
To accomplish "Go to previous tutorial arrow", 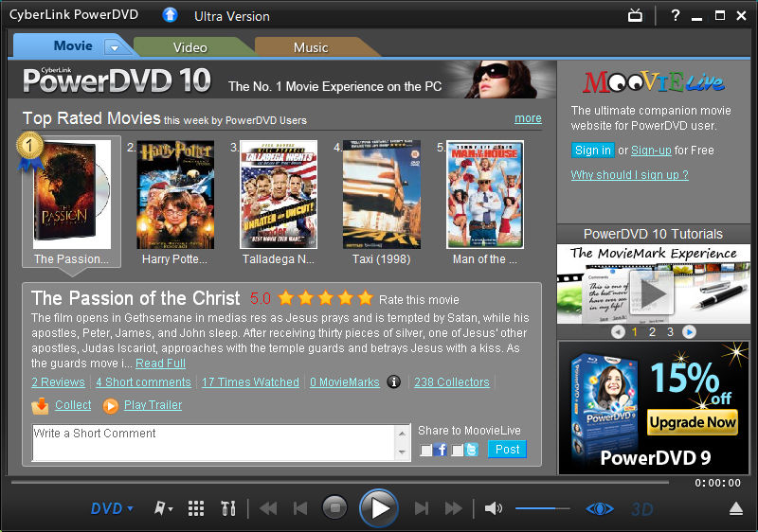I will pyautogui.click(x=618, y=332).
